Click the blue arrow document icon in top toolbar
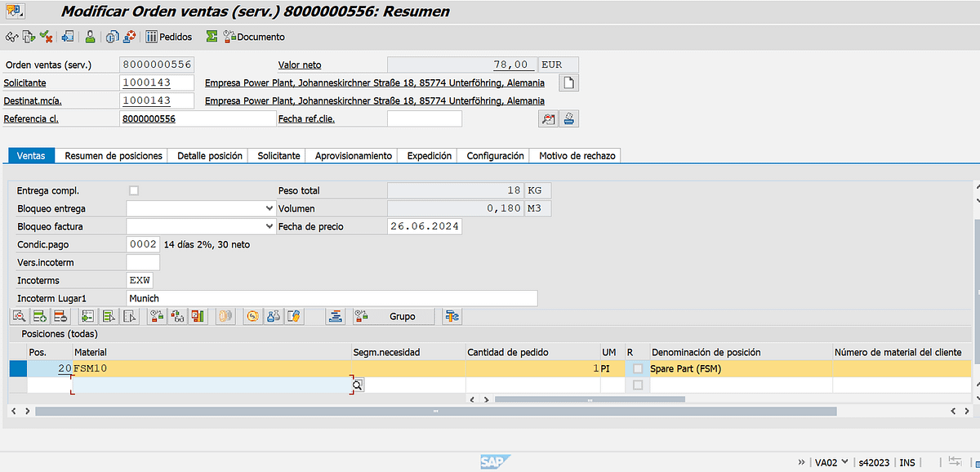Viewport: 980px width, 472px height. tap(68, 37)
